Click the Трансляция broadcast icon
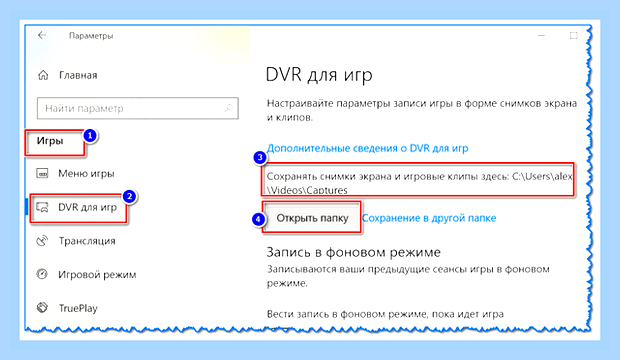The width and height of the screenshot is (620, 360). click(42, 241)
